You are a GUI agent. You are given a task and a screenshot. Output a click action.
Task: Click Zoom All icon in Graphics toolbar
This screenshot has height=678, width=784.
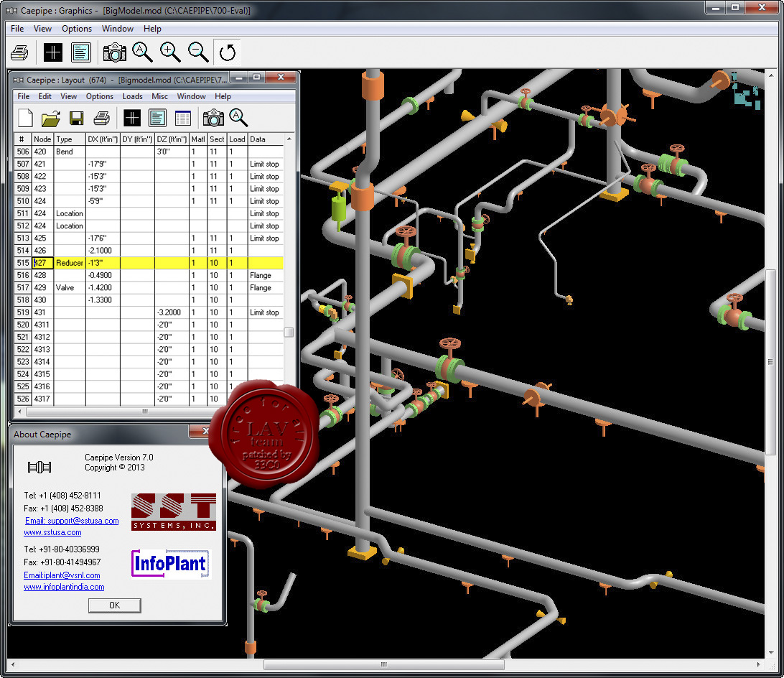point(142,52)
